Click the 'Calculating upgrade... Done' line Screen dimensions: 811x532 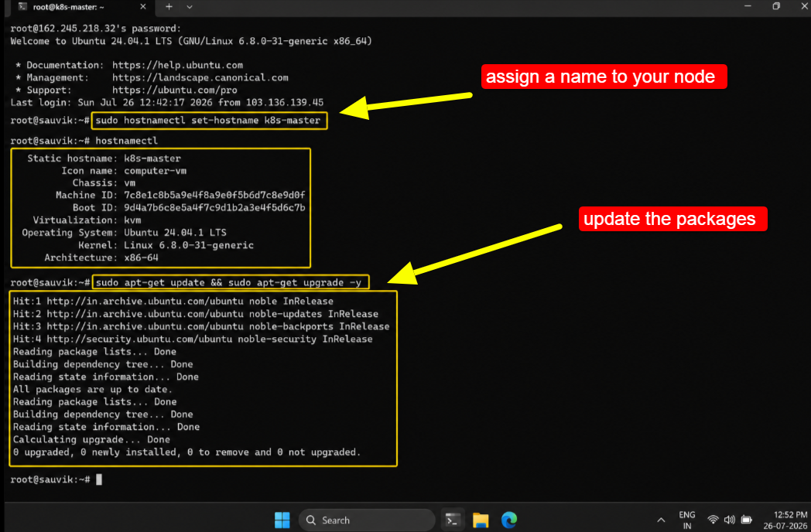[91, 439]
